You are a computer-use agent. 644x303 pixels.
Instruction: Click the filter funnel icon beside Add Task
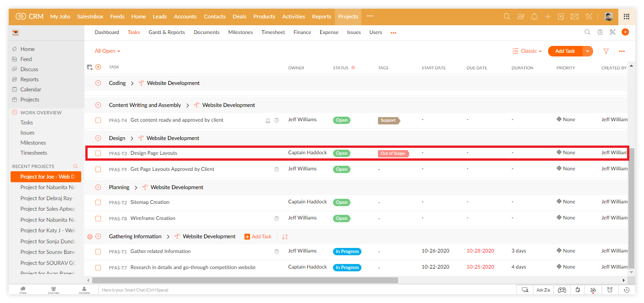pos(606,51)
